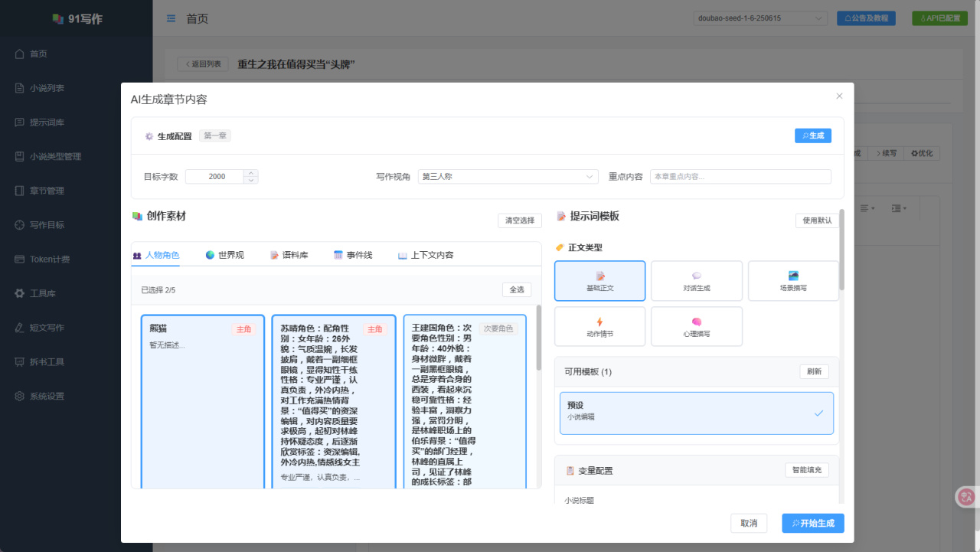The height and width of the screenshot is (552, 980).
Task: Click the 提示词模板 panel scrollbar
Action: [x=842, y=249]
